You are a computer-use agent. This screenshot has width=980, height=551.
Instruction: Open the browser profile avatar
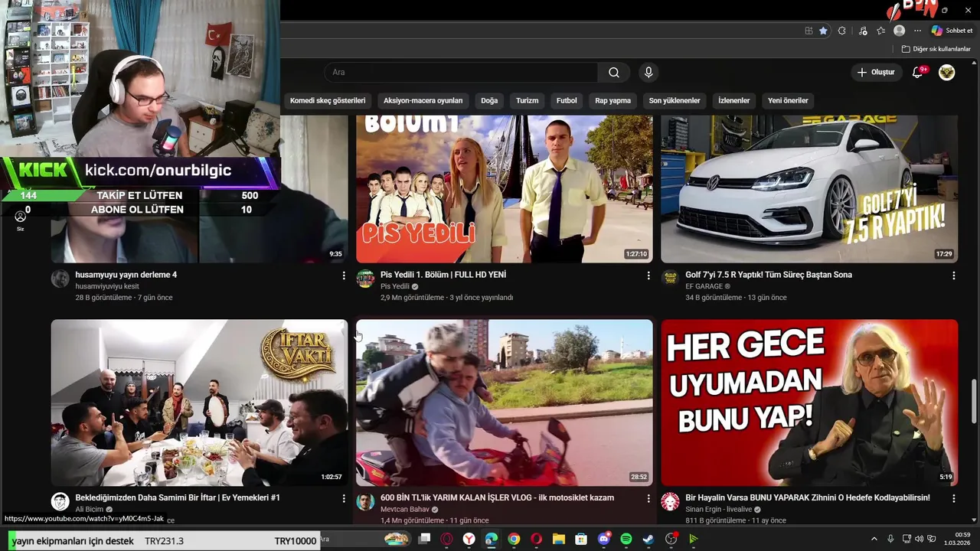(899, 31)
